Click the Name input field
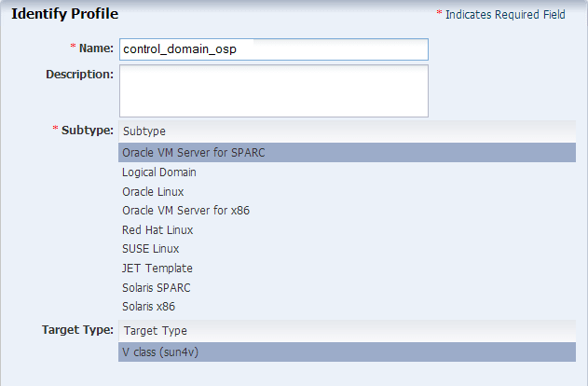The width and height of the screenshot is (588, 386). click(x=274, y=49)
